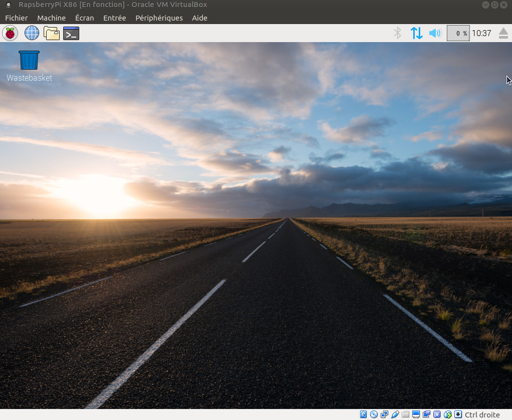Image resolution: width=512 pixels, height=420 pixels.
Task: Open the Périphériques menu
Action: pyautogui.click(x=159, y=18)
